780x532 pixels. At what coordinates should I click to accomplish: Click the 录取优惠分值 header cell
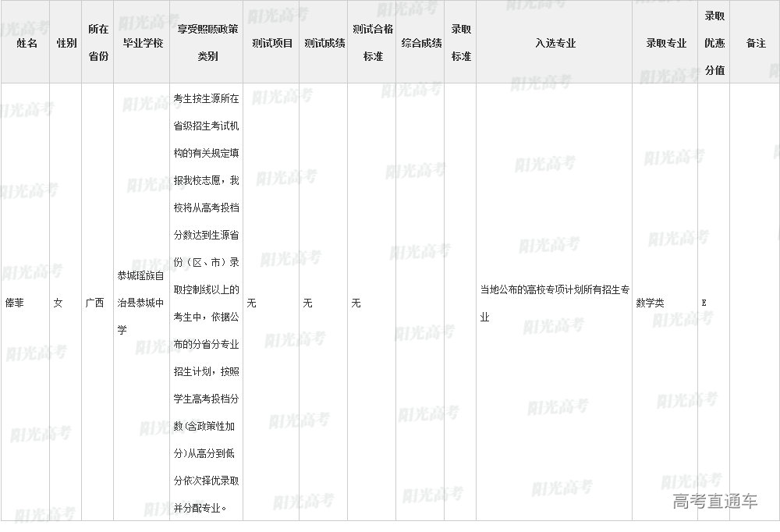(714, 43)
